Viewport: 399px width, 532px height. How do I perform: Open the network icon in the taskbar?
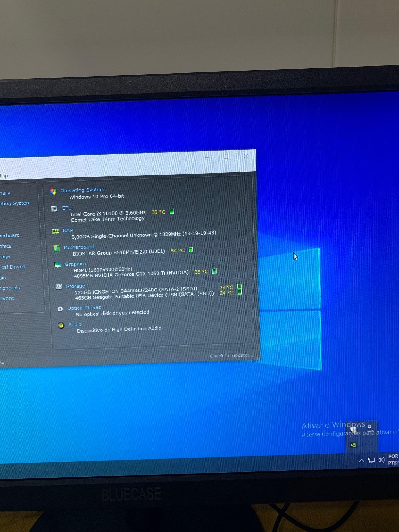[x=371, y=460]
